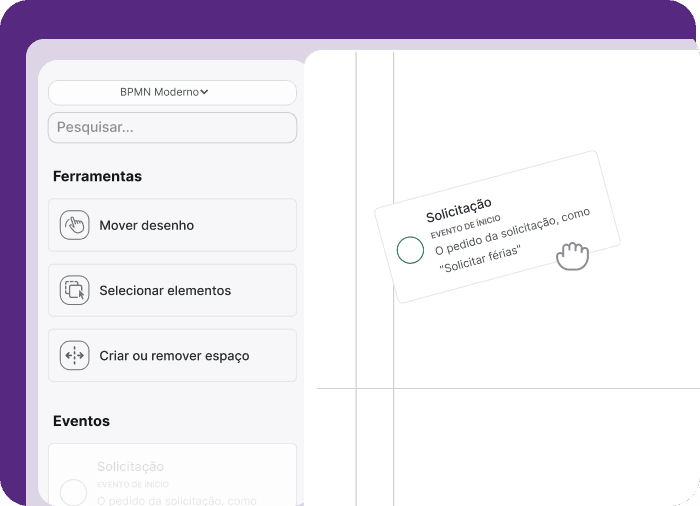This screenshot has height=506, width=700.
Task: Click the "Solicitar férias" text on the dragged card
Action: (x=480, y=259)
